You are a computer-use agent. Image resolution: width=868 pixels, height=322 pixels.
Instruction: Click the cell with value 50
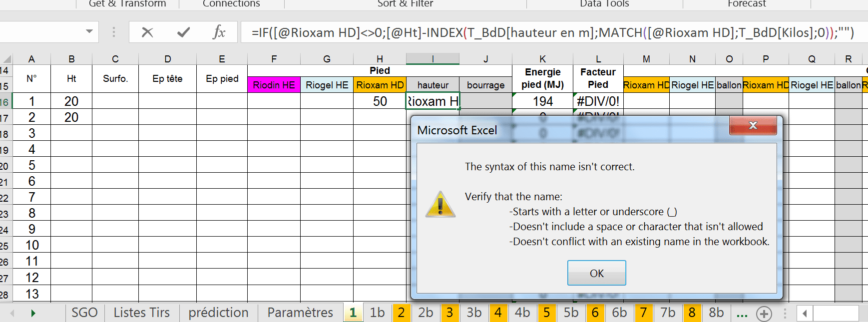380,101
